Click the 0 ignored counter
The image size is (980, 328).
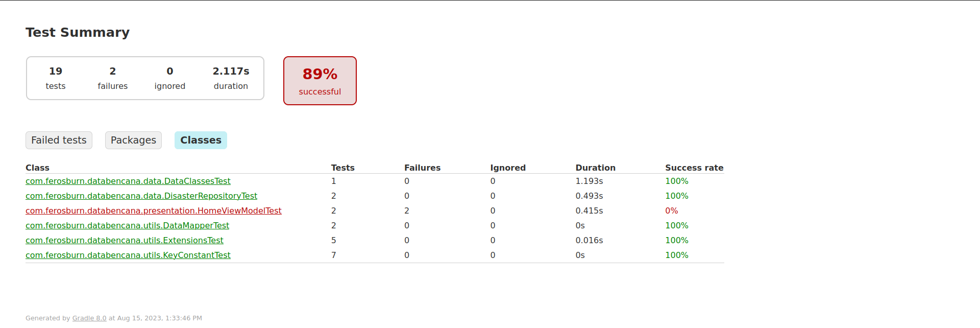(x=169, y=78)
